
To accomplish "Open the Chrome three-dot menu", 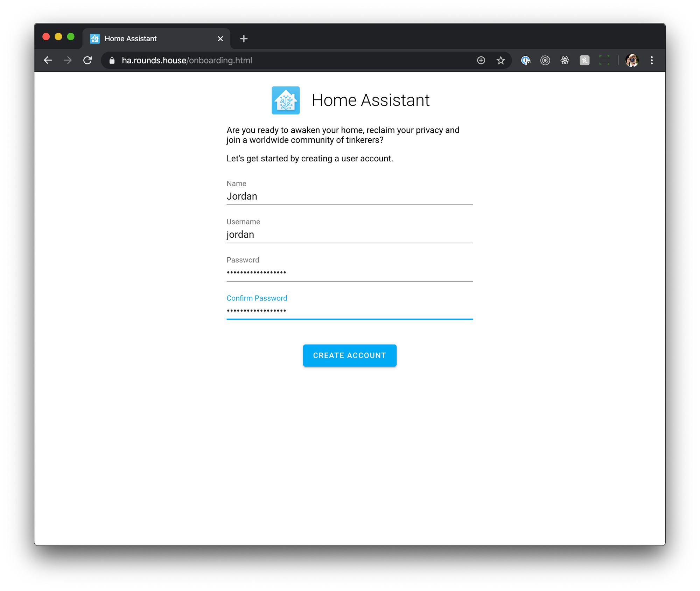I will (x=652, y=60).
